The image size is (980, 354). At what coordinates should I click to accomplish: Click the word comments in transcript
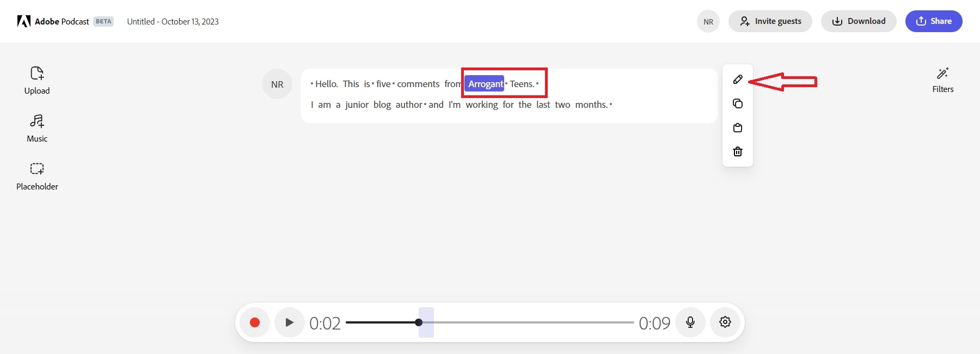418,84
